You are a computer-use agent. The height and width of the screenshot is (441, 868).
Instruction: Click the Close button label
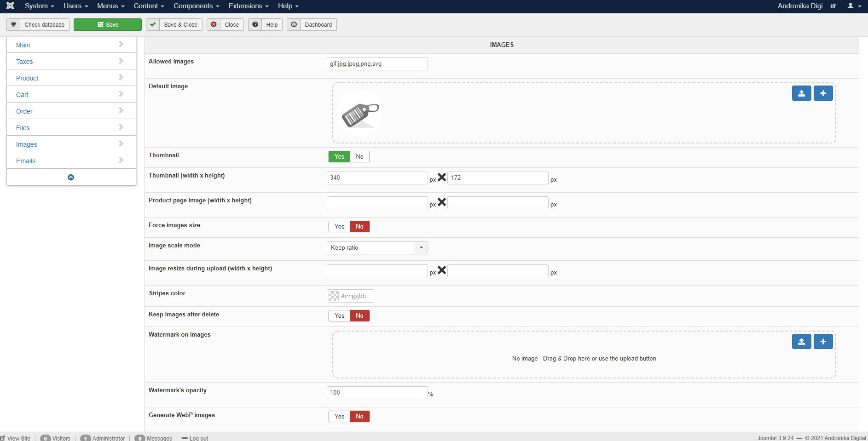click(x=232, y=25)
